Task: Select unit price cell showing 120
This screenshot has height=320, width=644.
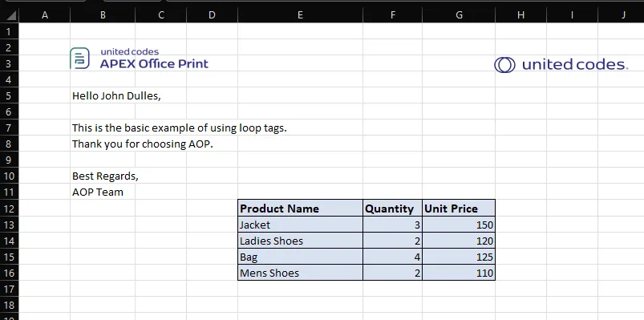Action: (x=459, y=241)
